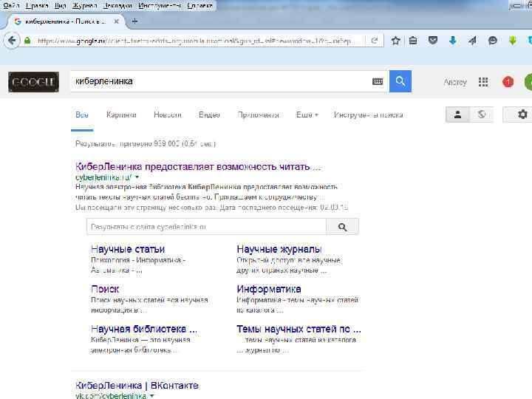Bookmark this page with the star icon
This screenshot has height=399, width=532.
395,41
